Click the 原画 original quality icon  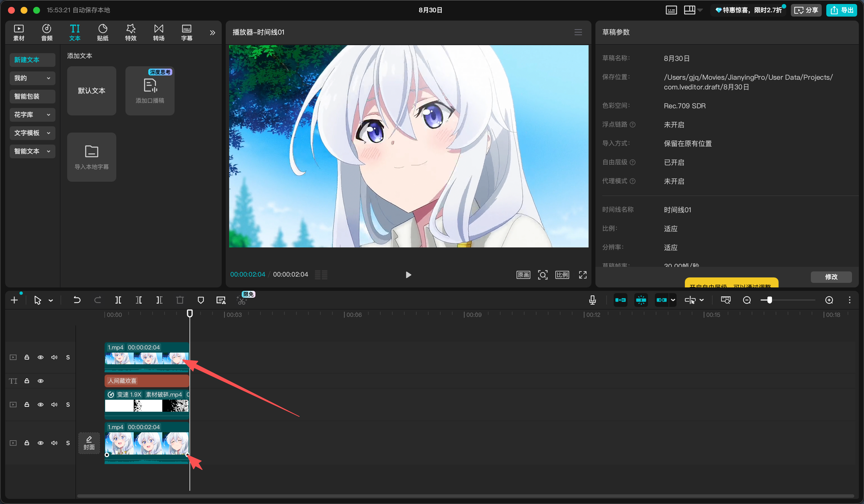click(523, 275)
